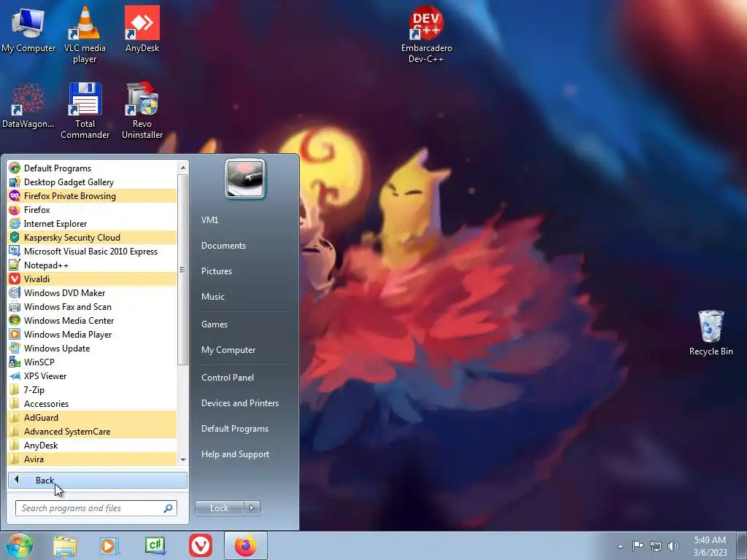This screenshot has width=747, height=560.
Task: Open My Computer desktop icon
Action: click(28, 31)
